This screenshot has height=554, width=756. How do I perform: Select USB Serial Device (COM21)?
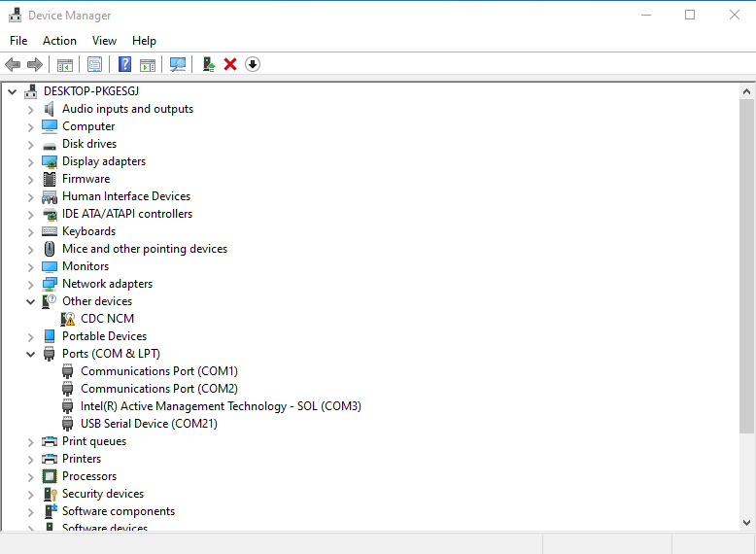(x=149, y=424)
